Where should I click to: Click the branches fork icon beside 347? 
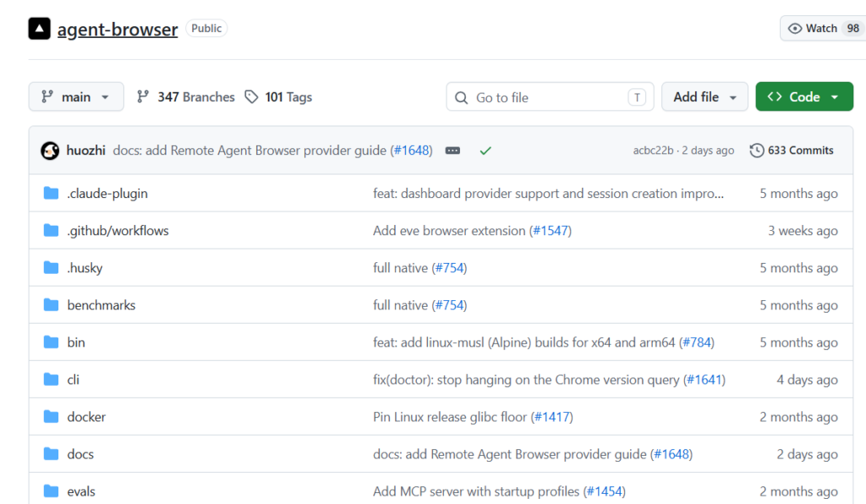pos(143,96)
